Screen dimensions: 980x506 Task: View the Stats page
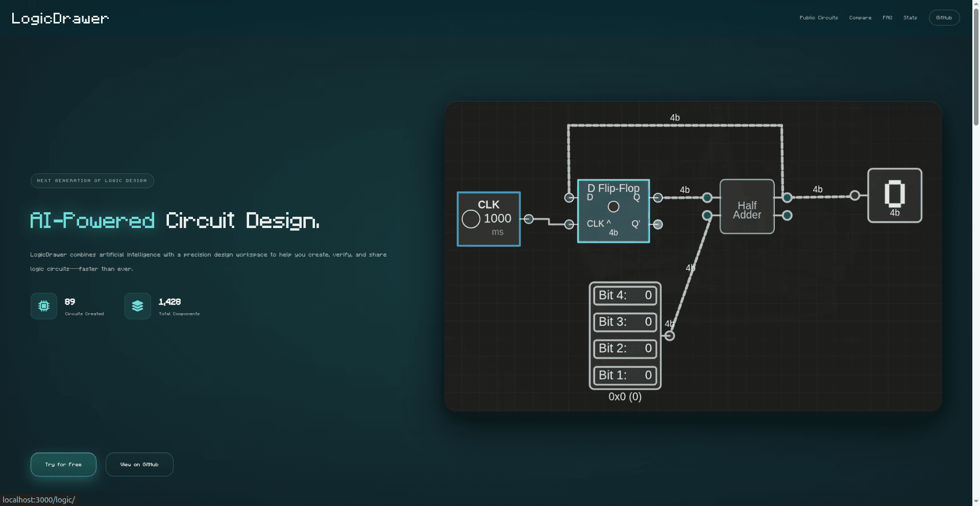pos(910,17)
